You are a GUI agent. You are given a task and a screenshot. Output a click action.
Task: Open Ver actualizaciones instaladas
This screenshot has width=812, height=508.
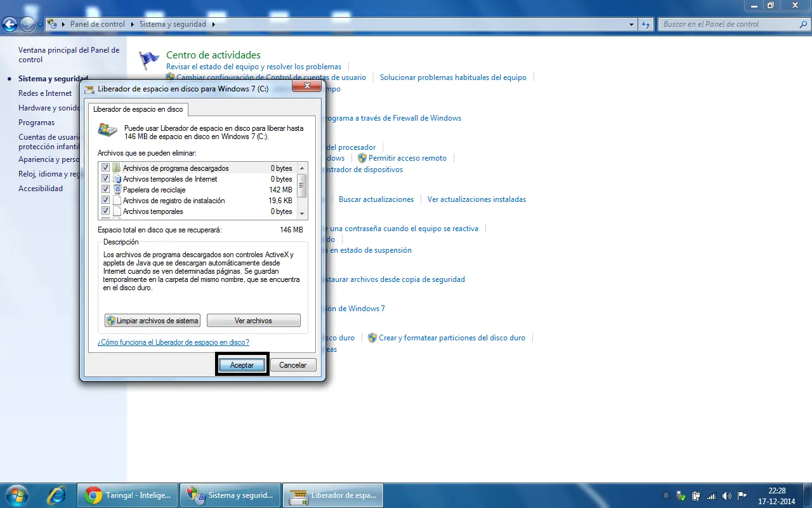pos(476,199)
